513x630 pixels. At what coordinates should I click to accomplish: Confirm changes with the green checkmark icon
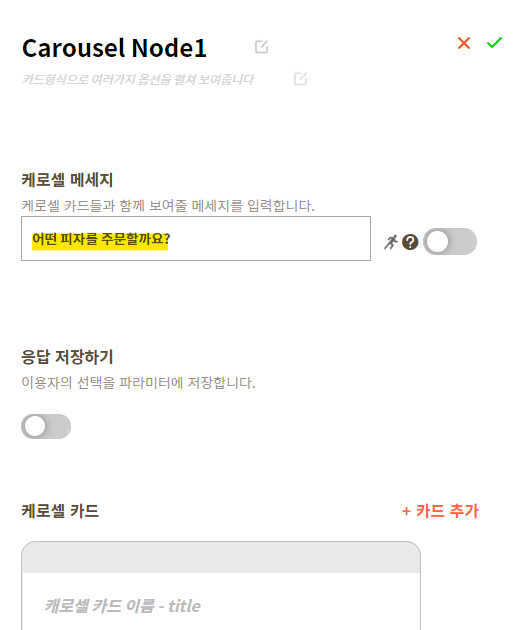(x=494, y=43)
